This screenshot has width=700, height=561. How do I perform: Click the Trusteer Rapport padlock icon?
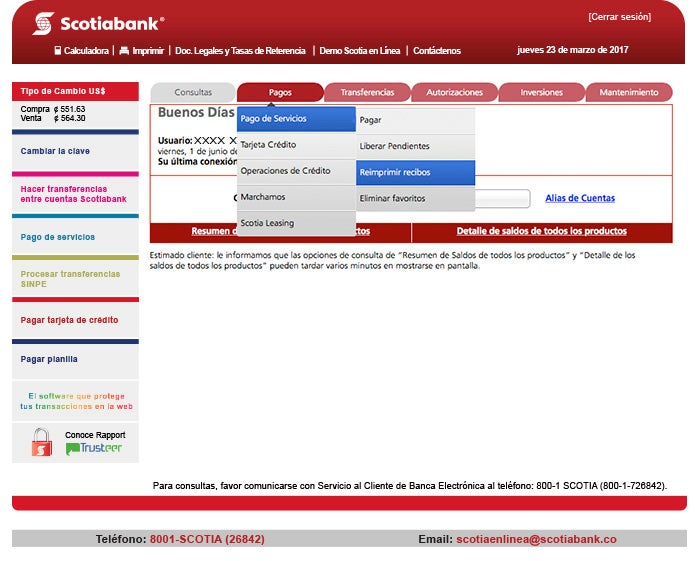point(41,442)
